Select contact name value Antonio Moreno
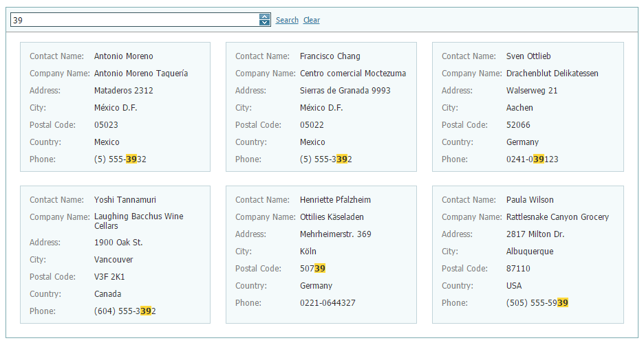The width and height of the screenshot is (644, 345). point(124,56)
